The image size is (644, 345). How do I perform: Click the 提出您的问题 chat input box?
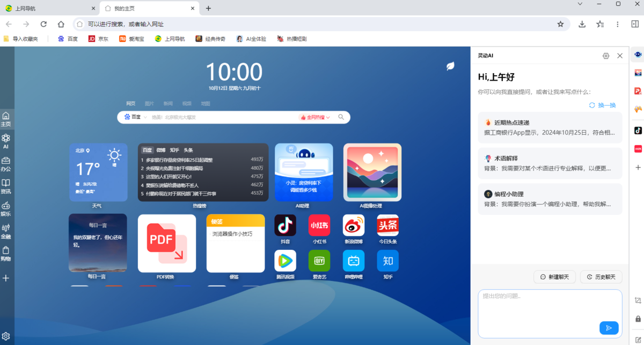point(550,314)
